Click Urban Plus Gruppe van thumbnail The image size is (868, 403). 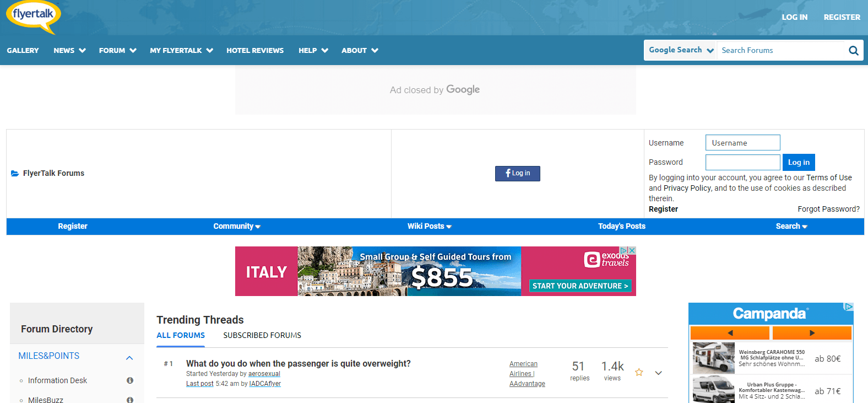(x=714, y=390)
